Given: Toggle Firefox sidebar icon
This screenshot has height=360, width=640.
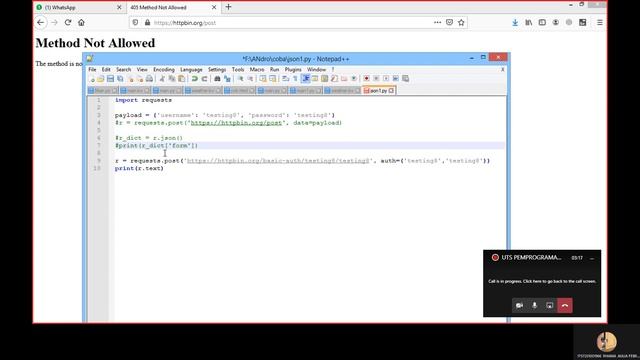Looking at the screenshot, I should point(542,23).
